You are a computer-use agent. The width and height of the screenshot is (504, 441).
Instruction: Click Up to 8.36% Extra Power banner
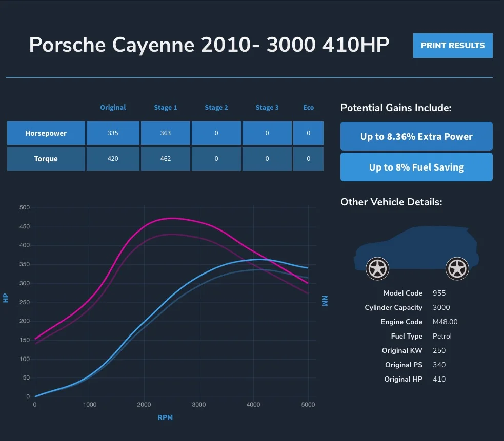pos(416,136)
